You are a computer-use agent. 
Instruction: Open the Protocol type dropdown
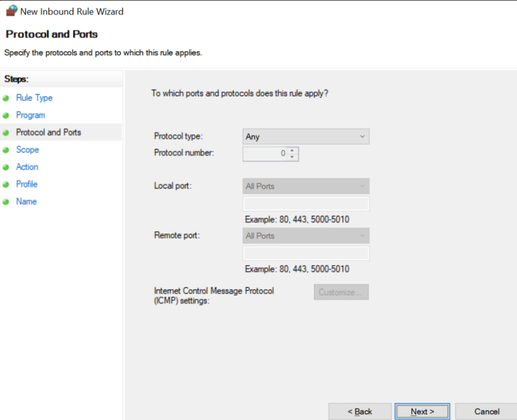[x=306, y=137]
